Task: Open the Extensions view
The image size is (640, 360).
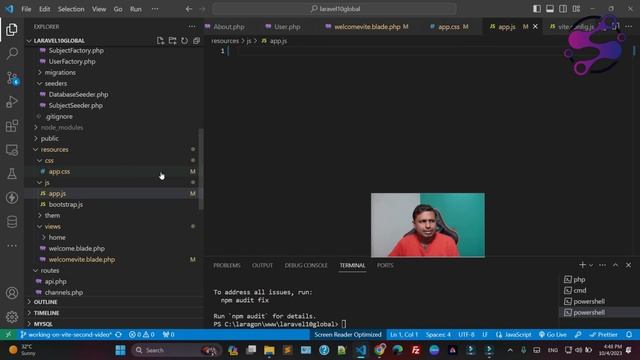Action: click(x=12, y=126)
